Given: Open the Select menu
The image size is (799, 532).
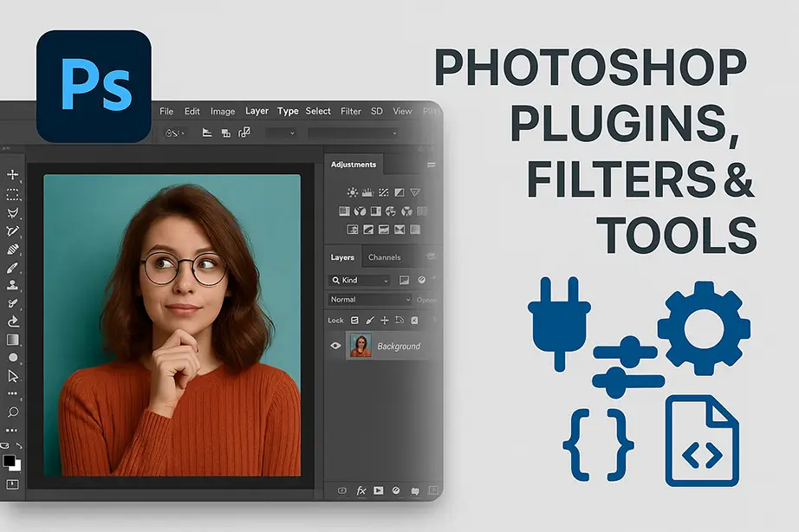Looking at the screenshot, I should pyautogui.click(x=318, y=111).
